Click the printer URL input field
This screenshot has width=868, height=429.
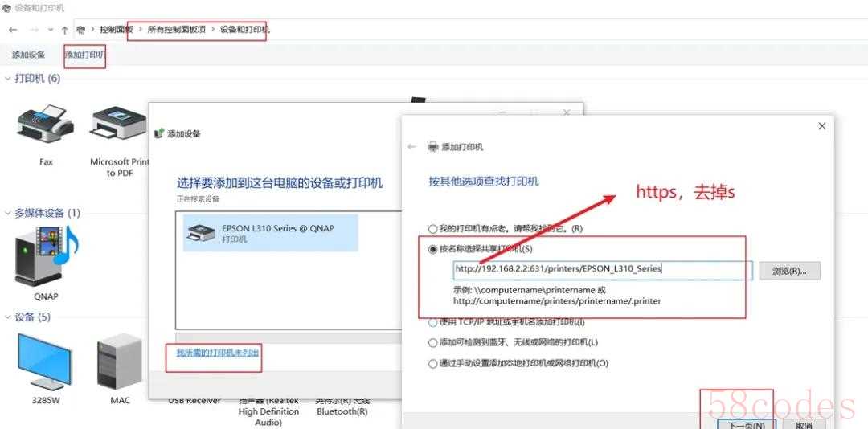(x=603, y=270)
